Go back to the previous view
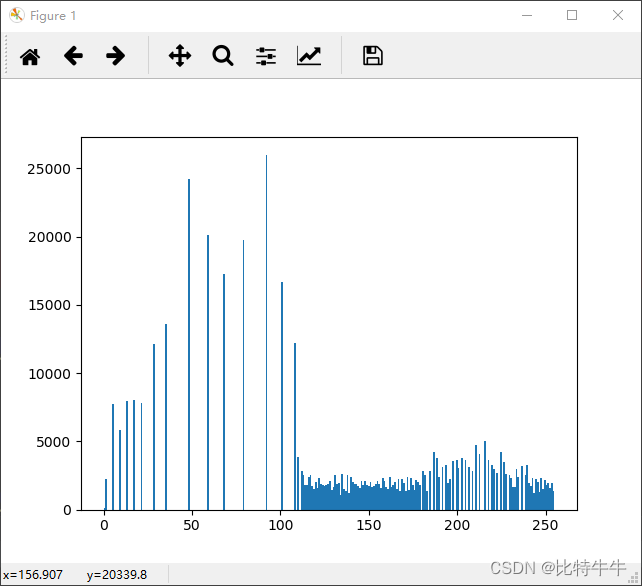Viewport: 642px width, 586px height. pos(73,56)
